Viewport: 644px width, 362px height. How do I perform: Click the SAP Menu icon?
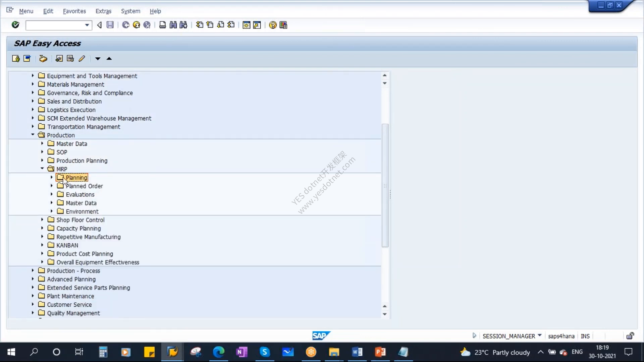pos(27,59)
